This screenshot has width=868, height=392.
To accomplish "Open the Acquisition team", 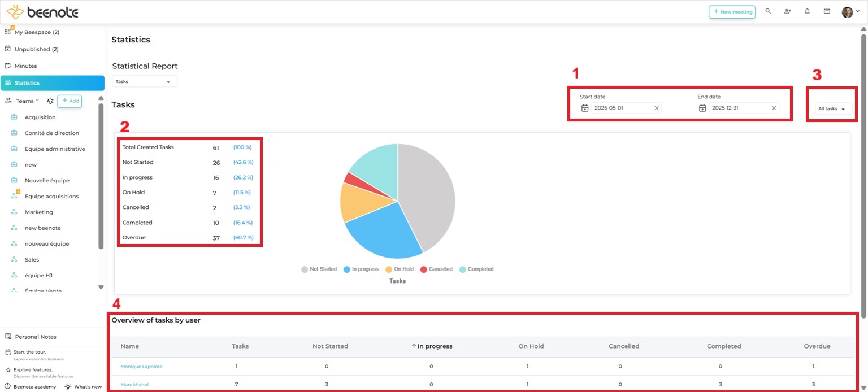I will click(x=40, y=117).
